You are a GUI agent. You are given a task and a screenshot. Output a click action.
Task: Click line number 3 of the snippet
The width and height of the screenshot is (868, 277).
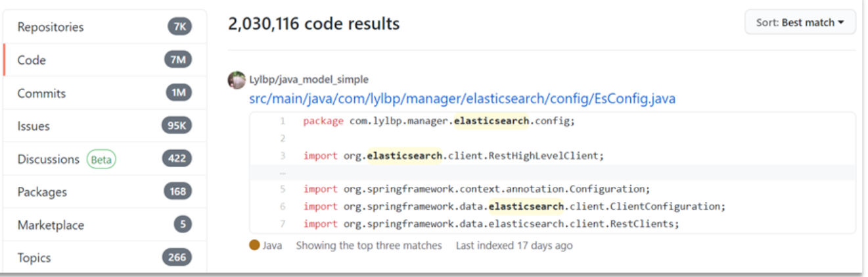click(282, 156)
